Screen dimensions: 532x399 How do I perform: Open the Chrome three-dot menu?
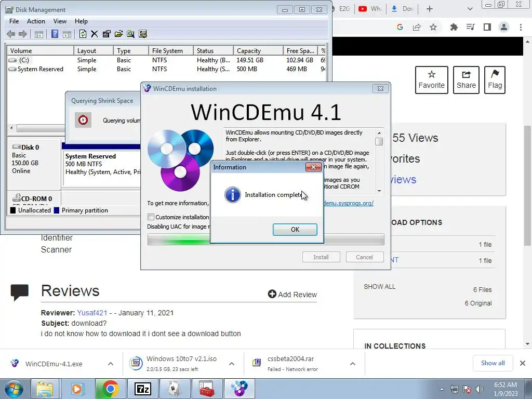click(521, 27)
